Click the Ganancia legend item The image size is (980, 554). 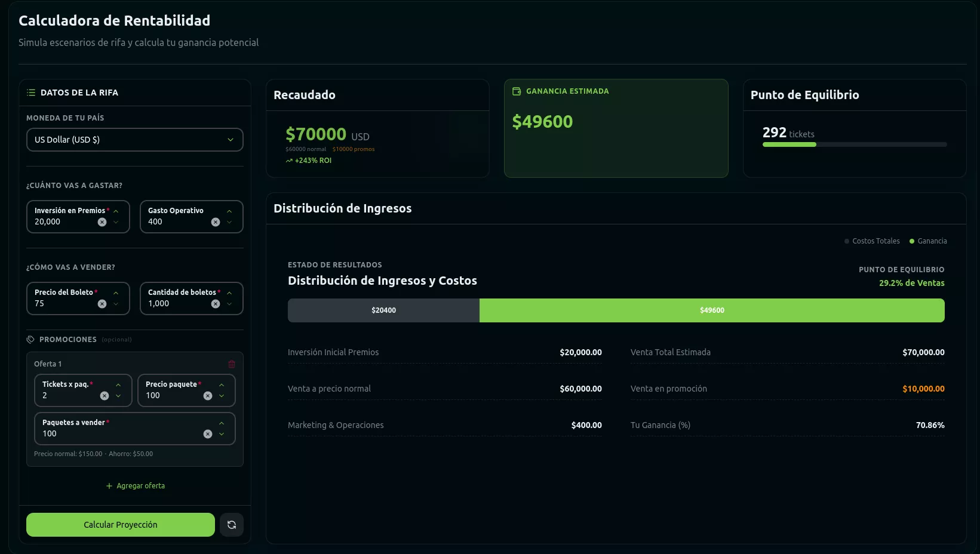point(928,241)
